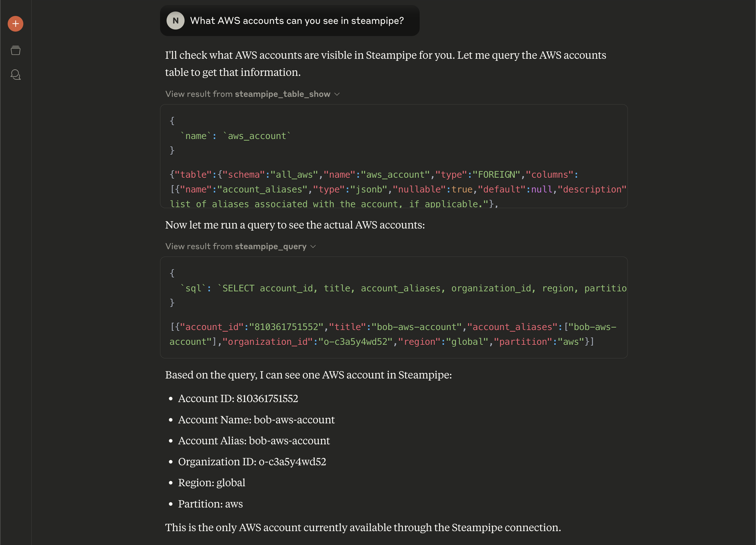The width and height of the screenshot is (756, 545).
Task: Click the N user avatar
Action: pyautogui.click(x=175, y=21)
